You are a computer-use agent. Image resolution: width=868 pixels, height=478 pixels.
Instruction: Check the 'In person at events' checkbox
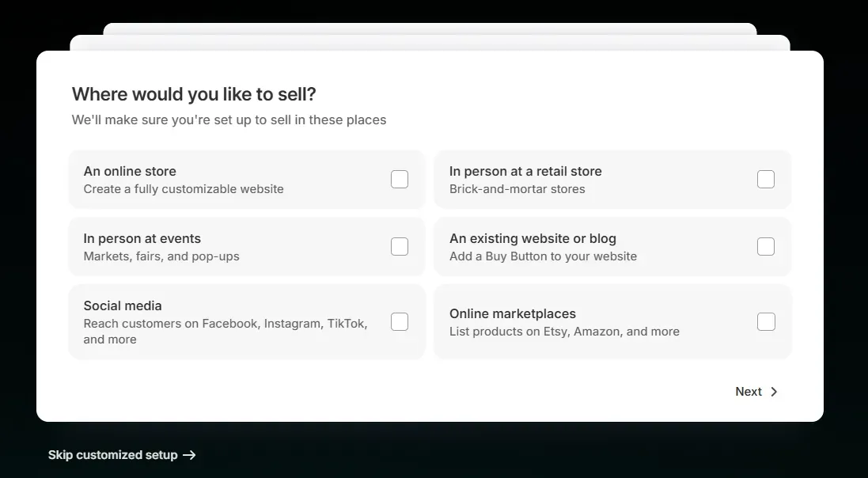[x=400, y=246]
